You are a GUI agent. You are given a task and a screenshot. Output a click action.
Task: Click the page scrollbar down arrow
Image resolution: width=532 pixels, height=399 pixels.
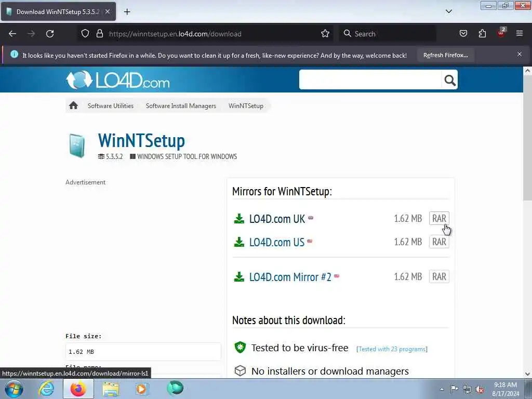tap(527, 374)
